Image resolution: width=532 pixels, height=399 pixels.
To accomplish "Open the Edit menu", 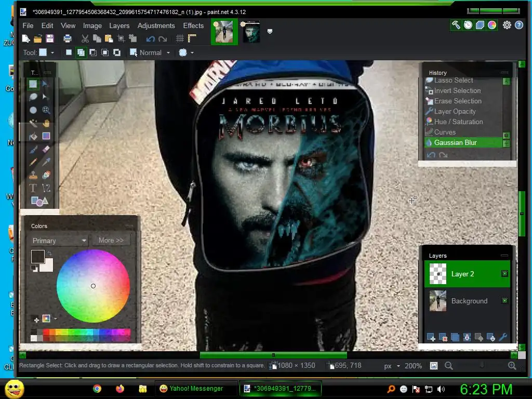I will (x=47, y=25).
